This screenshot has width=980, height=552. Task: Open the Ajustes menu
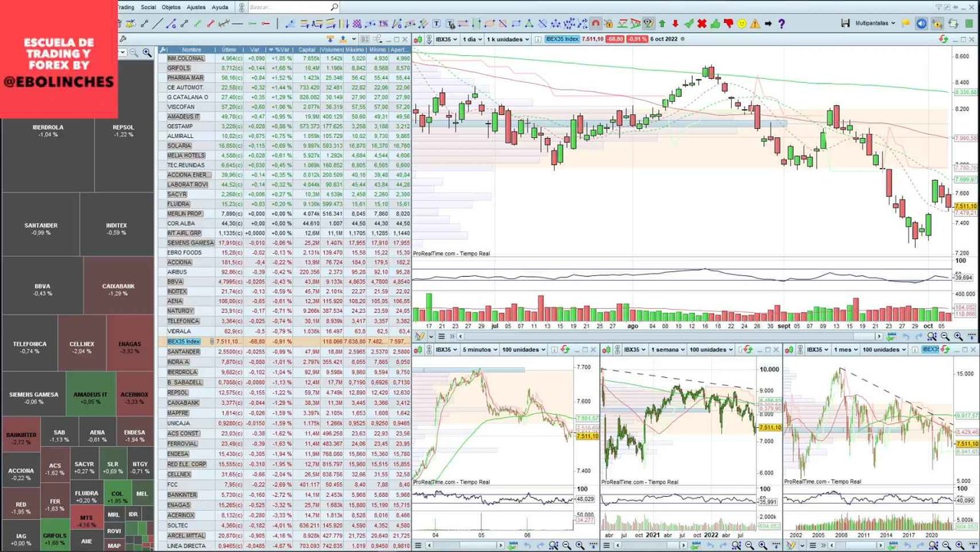click(196, 7)
